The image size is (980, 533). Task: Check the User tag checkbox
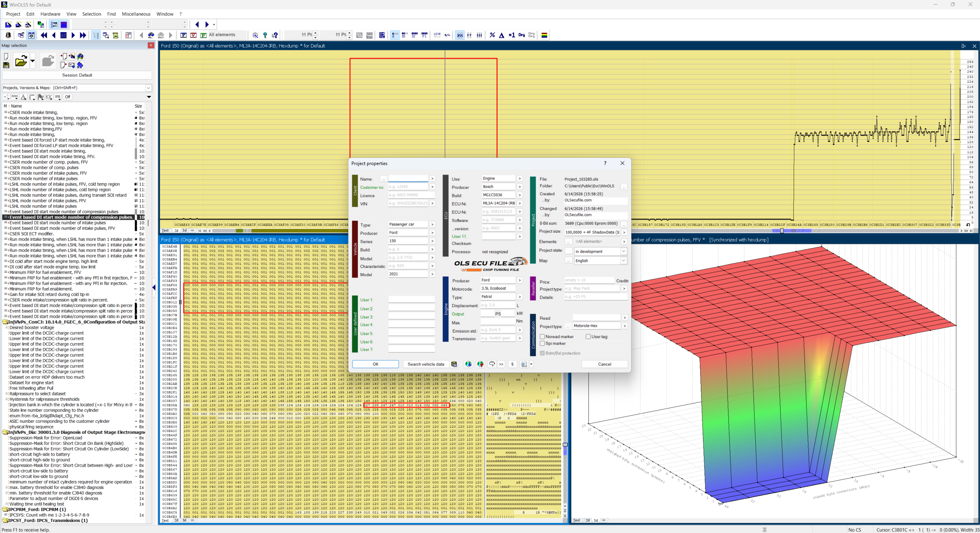[x=588, y=337]
